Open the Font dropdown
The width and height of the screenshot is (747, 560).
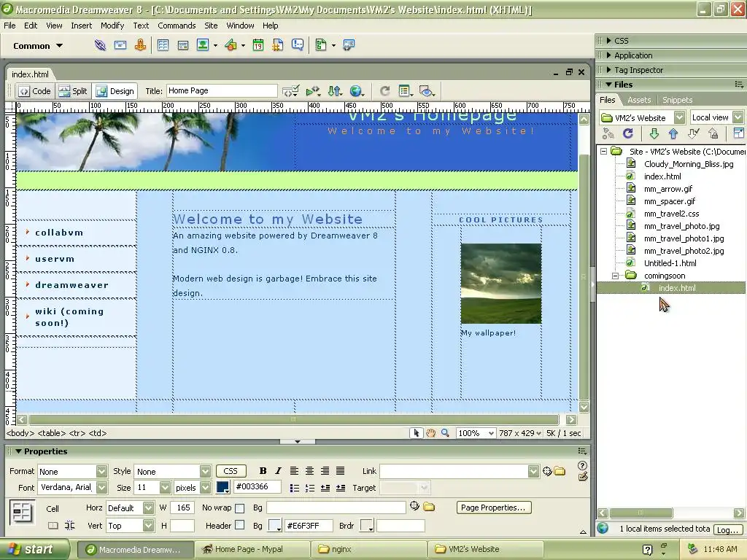tap(101, 488)
